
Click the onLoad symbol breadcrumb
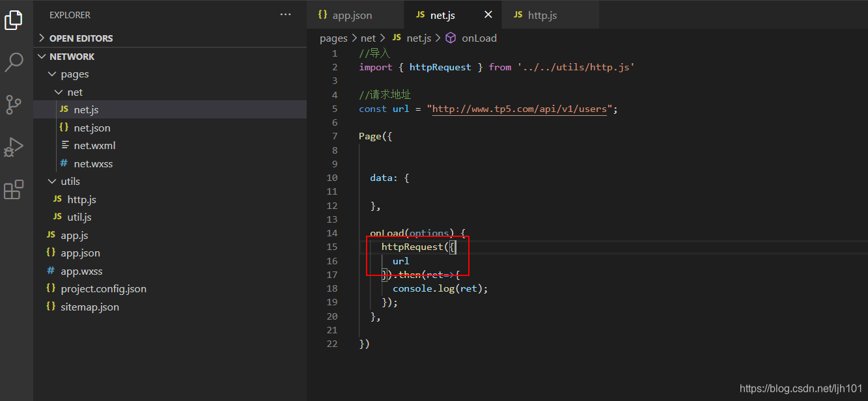pyautogui.click(x=471, y=38)
